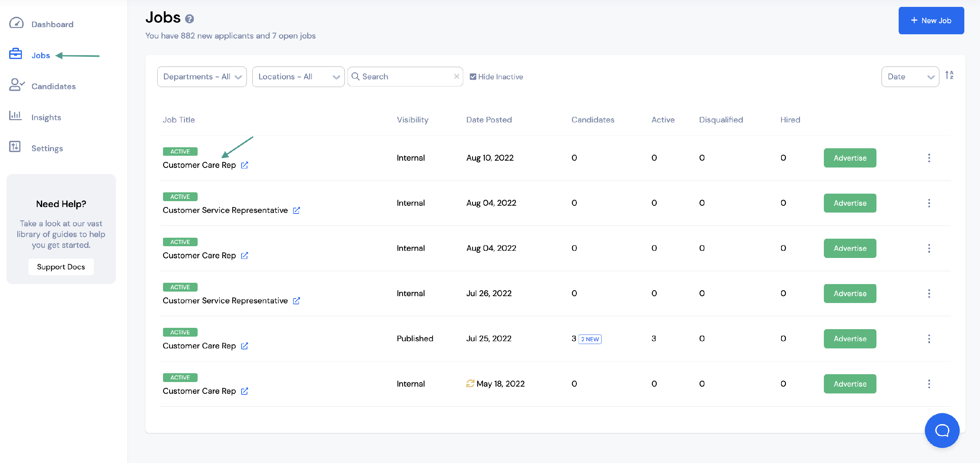
Task: Open the Jul 25 Customer Care Rep title
Action: [199, 346]
